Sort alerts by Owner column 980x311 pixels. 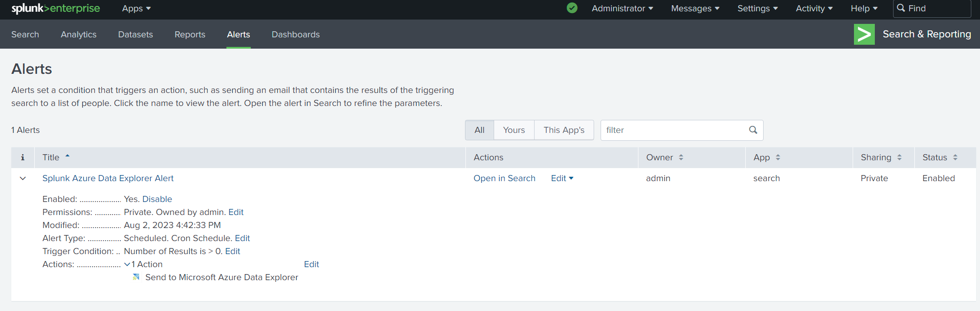(x=664, y=158)
